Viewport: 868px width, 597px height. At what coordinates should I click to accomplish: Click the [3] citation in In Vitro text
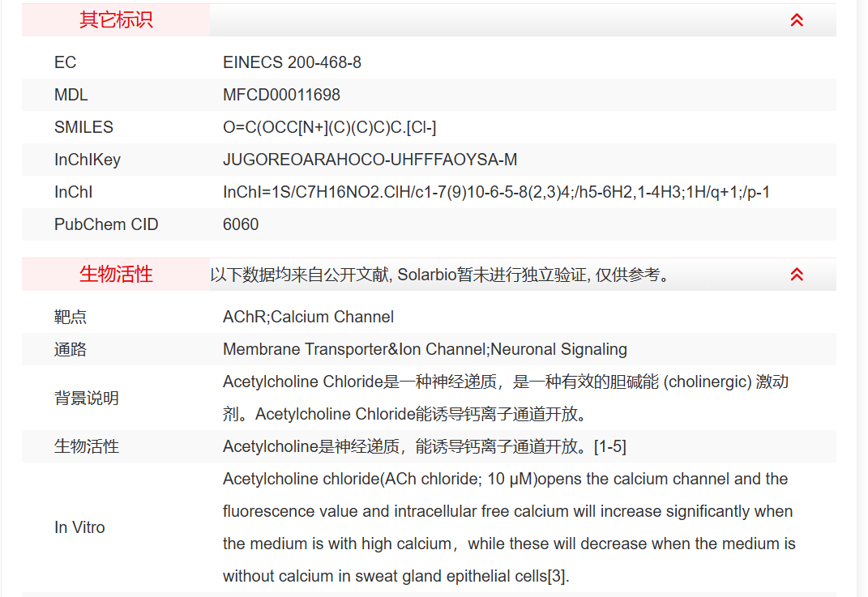point(558,576)
